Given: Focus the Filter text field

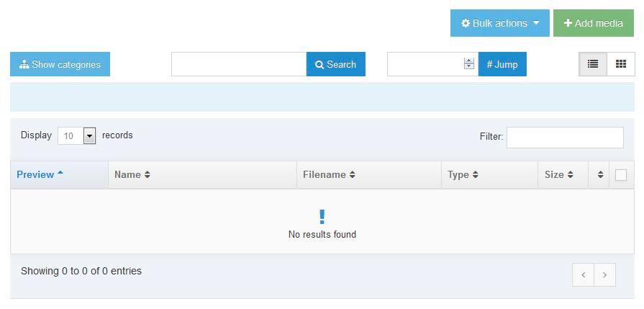Looking at the screenshot, I should [565, 138].
